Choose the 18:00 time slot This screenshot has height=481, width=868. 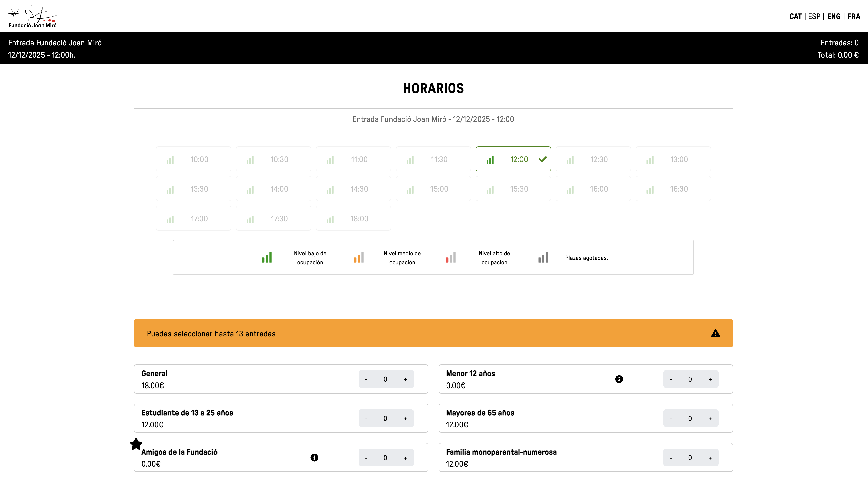[x=353, y=218]
